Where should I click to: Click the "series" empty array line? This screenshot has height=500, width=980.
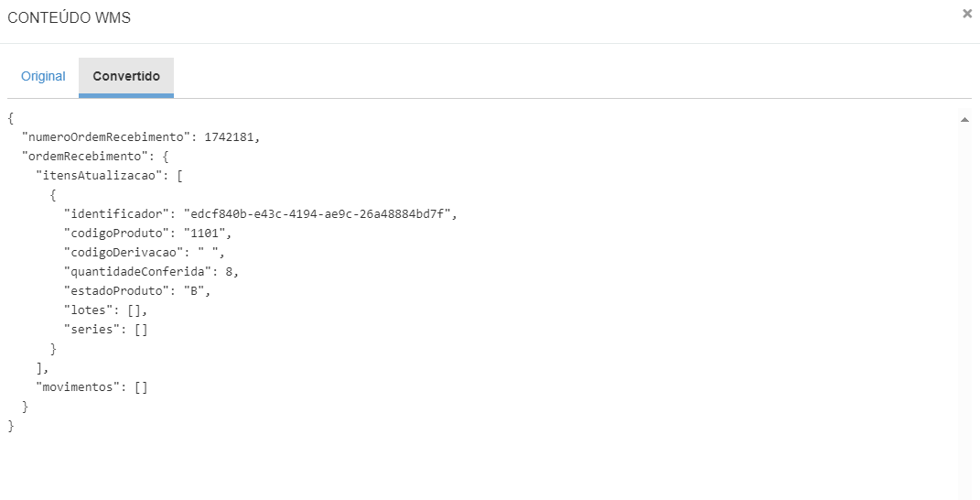[x=105, y=330]
